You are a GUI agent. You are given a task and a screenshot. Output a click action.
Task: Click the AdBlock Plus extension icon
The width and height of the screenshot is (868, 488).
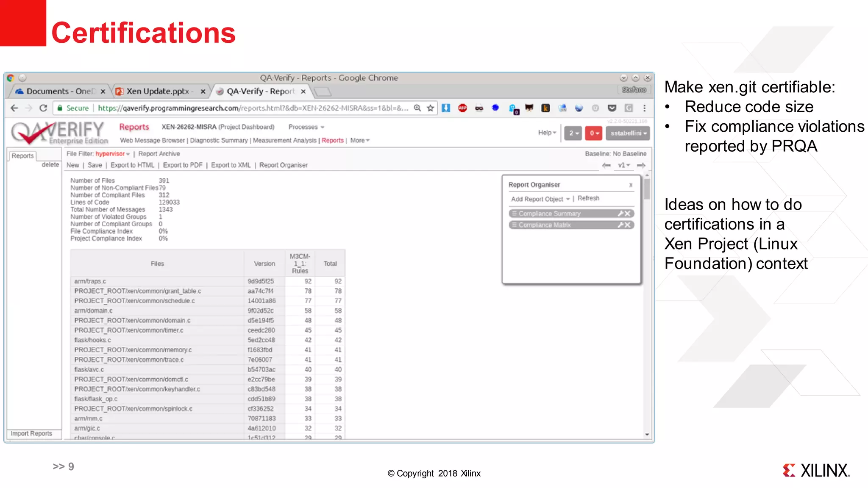tap(462, 108)
